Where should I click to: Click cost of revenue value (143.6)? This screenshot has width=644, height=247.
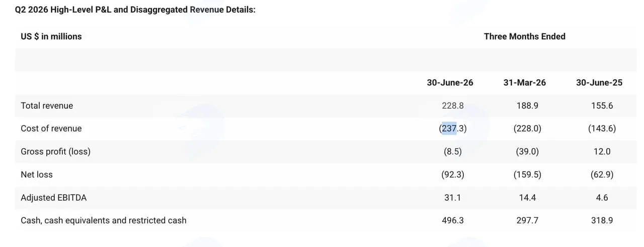click(x=602, y=129)
